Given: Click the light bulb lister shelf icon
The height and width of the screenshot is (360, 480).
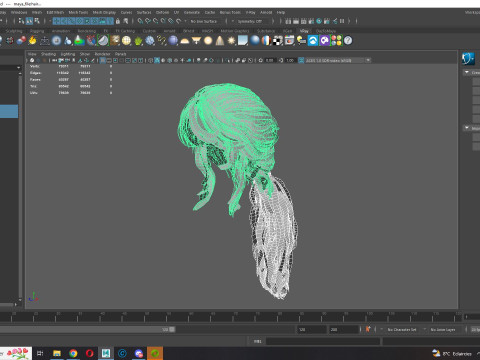Looking at the screenshot, I should click(301, 41).
